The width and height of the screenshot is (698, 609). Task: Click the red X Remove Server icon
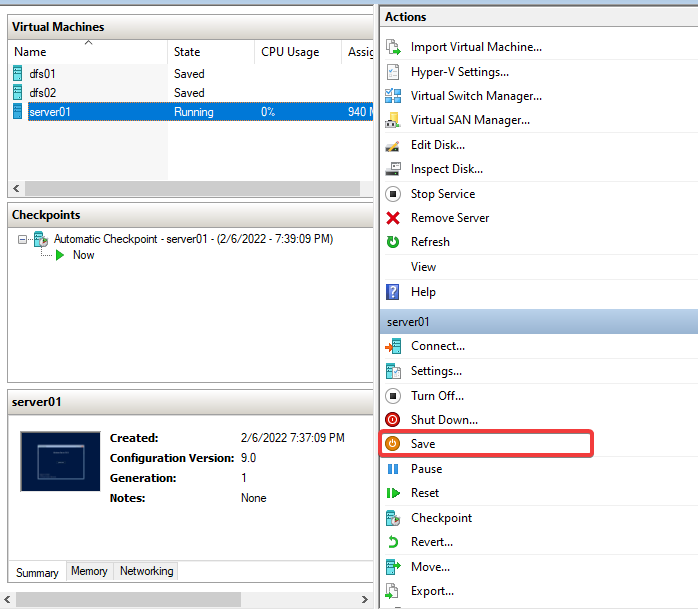point(393,218)
